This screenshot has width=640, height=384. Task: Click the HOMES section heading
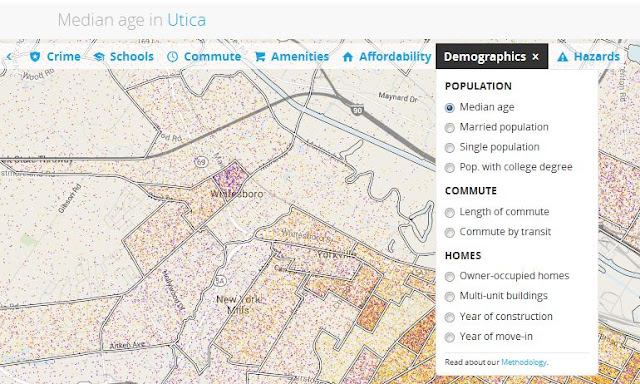point(463,255)
